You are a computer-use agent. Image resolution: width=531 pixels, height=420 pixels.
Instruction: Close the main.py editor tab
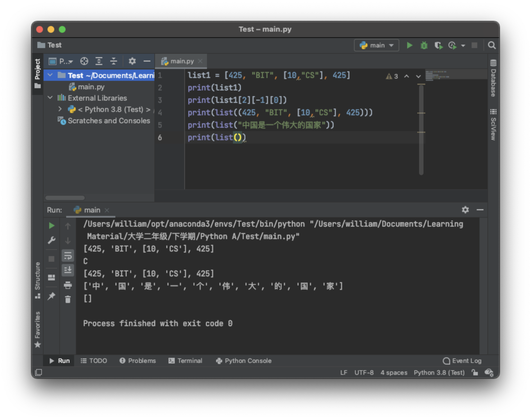(x=200, y=61)
